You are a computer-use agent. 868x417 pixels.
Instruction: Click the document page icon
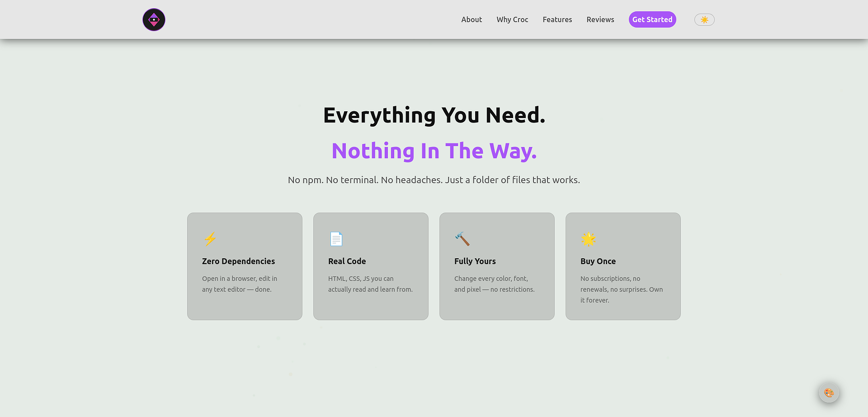pyautogui.click(x=336, y=239)
